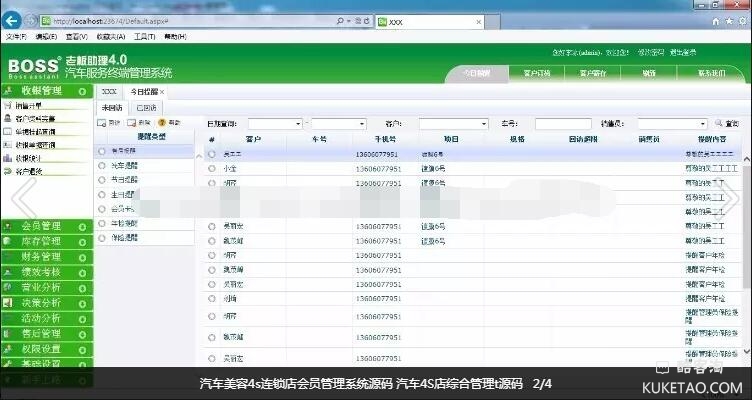Open the browser tools gear icon
The width and height of the screenshot is (752, 400).
click(x=743, y=22)
